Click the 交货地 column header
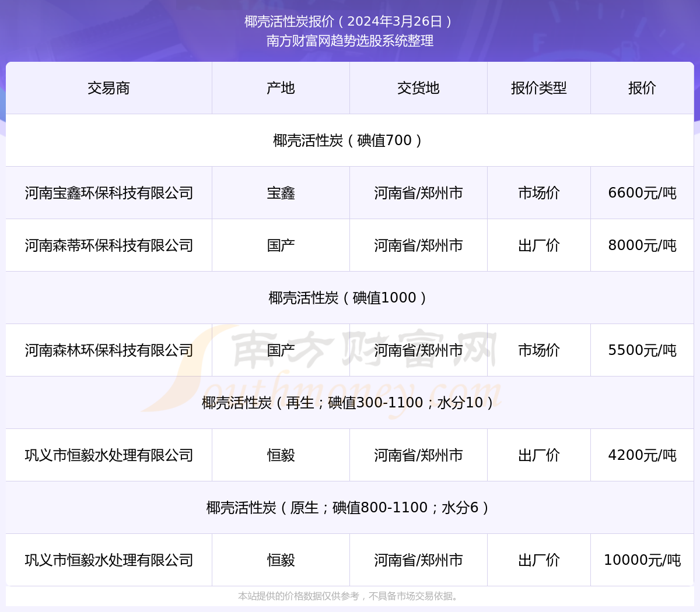 point(418,88)
